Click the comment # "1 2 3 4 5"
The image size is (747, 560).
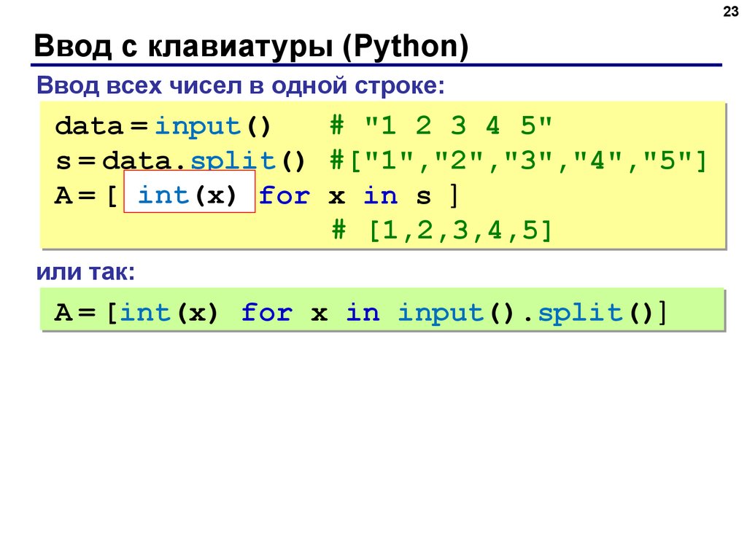tap(441, 125)
